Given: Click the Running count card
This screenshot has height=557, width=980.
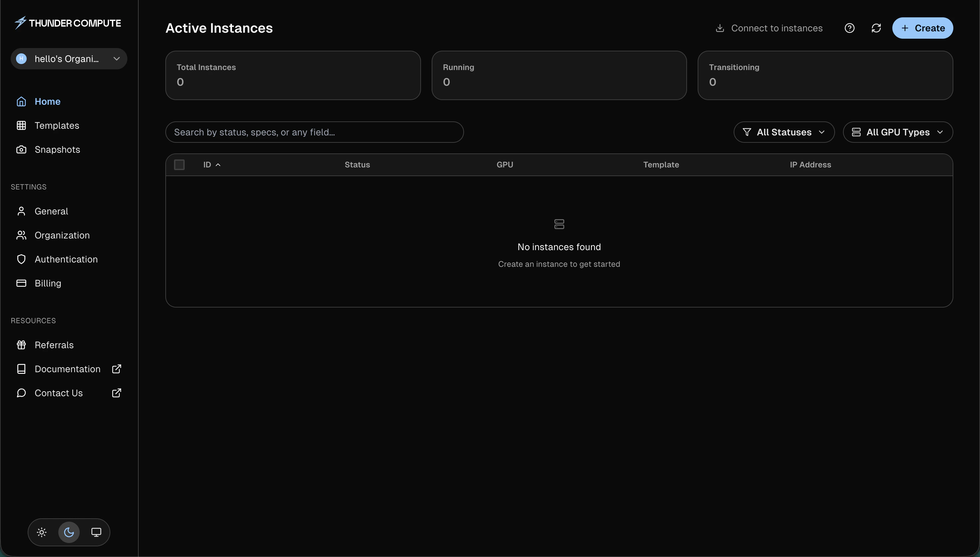Looking at the screenshot, I should [559, 75].
